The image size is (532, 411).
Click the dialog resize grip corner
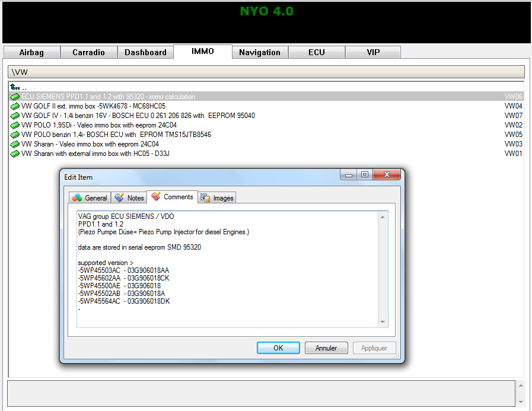397,356
